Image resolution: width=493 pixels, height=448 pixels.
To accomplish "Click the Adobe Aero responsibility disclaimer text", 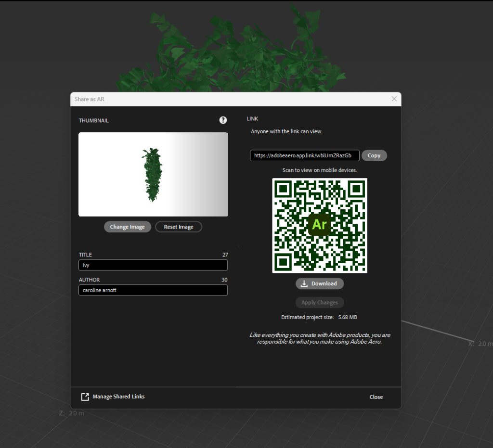I will tap(320, 338).
